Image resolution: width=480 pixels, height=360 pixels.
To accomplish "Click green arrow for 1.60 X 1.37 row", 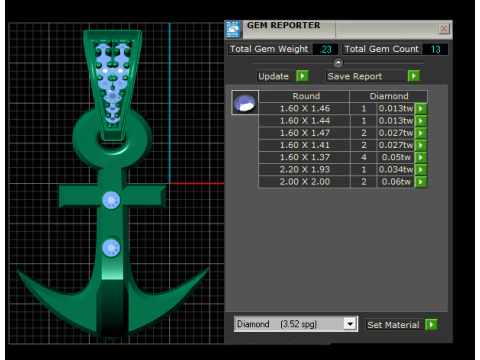I will (x=421, y=157).
